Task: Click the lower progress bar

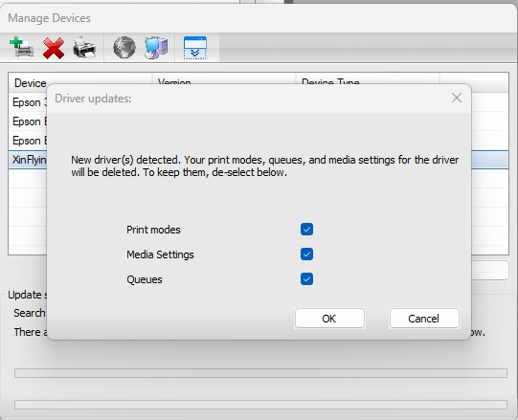Action: point(260,405)
